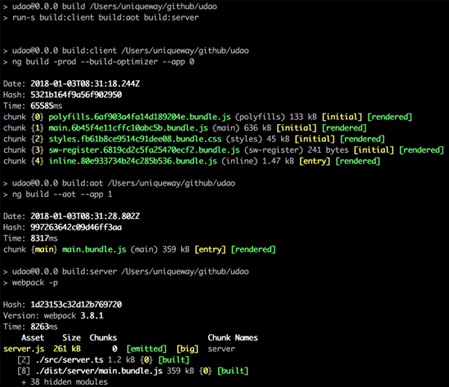Click the [entry] tag on inline chunk
Viewport: 449px width, 387px height.
pos(315,161)
